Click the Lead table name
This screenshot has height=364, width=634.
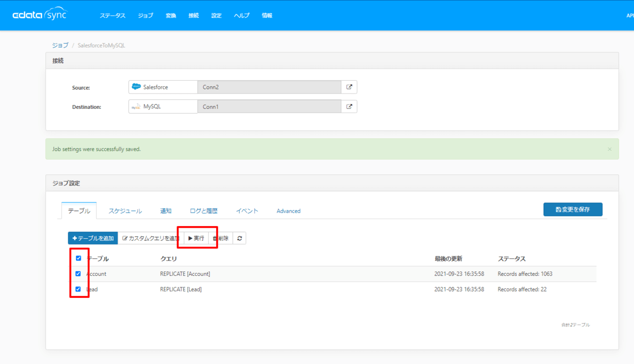click(92, 289)
